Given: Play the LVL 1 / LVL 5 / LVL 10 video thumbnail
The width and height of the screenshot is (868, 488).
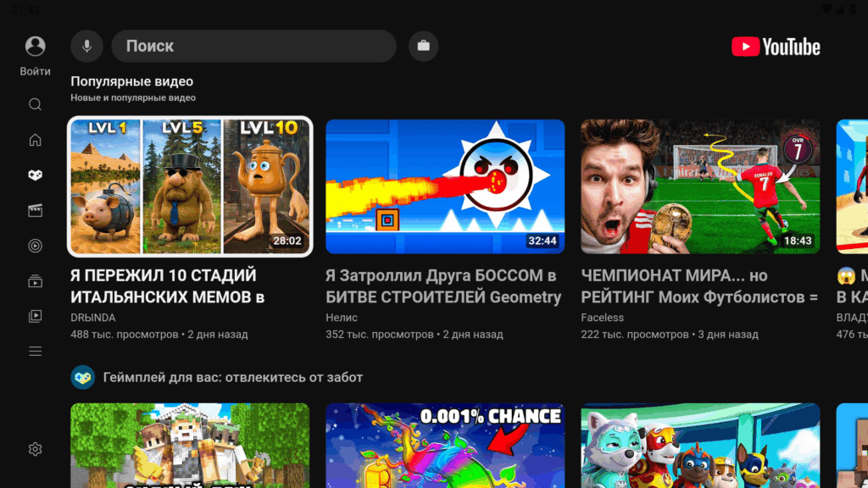Looking at the screenshot, I should click(190, 186).
